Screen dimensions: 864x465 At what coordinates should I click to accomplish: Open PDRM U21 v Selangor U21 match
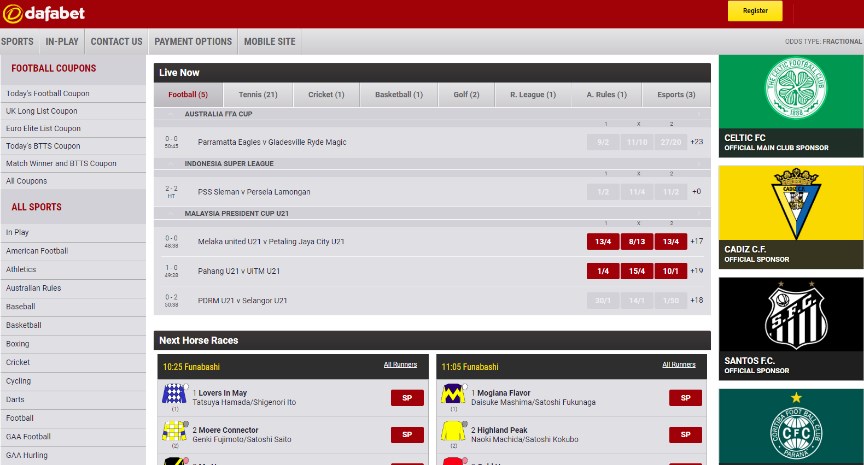[242, 301]
